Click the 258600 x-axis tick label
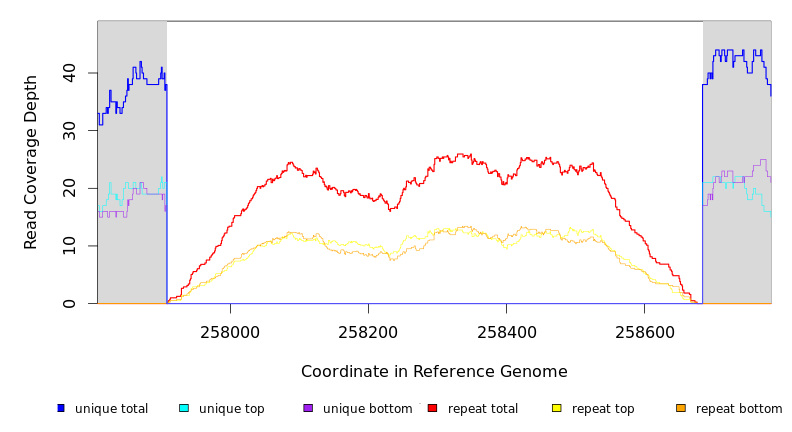The width and height of the screenshot is (792, 432). pos(644,329)
